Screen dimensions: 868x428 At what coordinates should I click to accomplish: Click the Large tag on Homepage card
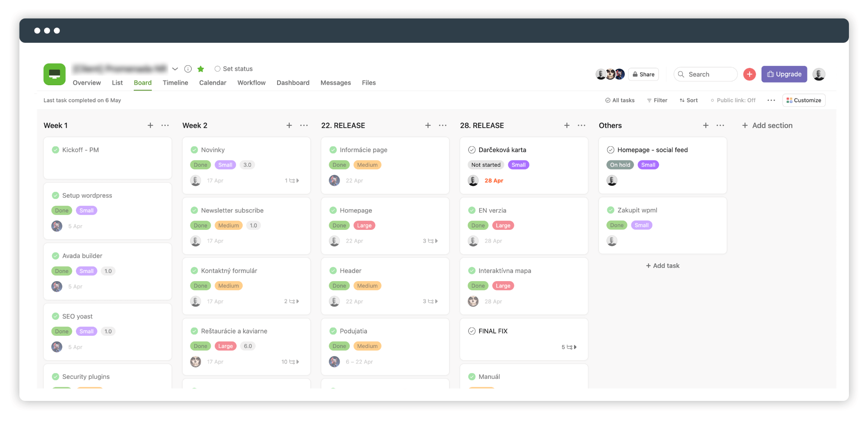coord(364,225)
